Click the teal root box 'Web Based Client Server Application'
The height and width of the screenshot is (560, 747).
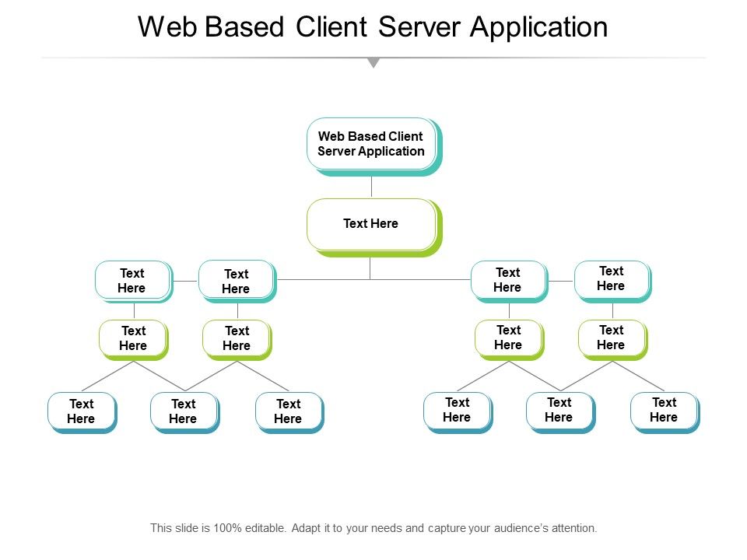click(x=374, y=147)
